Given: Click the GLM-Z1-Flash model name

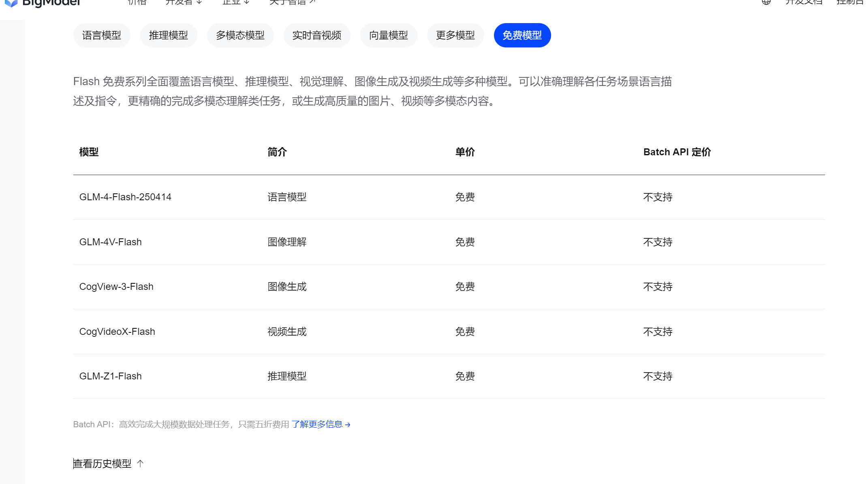Looking at the screenshot, I should click(111, 376).
